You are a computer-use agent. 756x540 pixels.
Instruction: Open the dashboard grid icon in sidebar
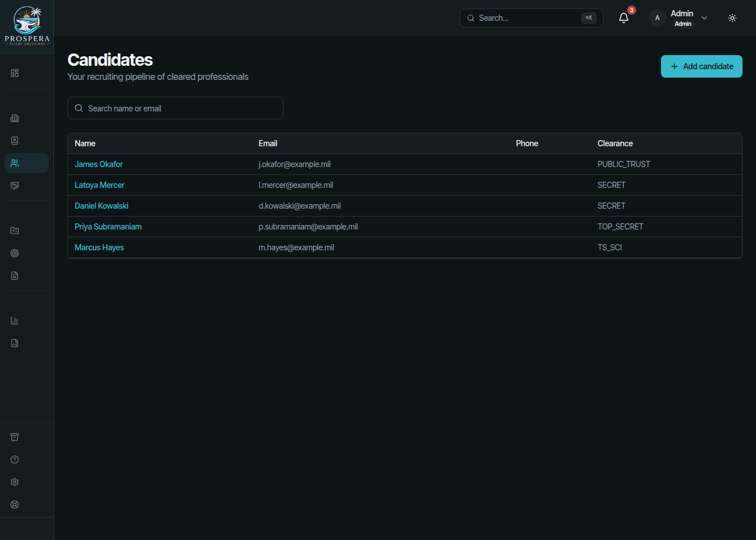(15, 73)
